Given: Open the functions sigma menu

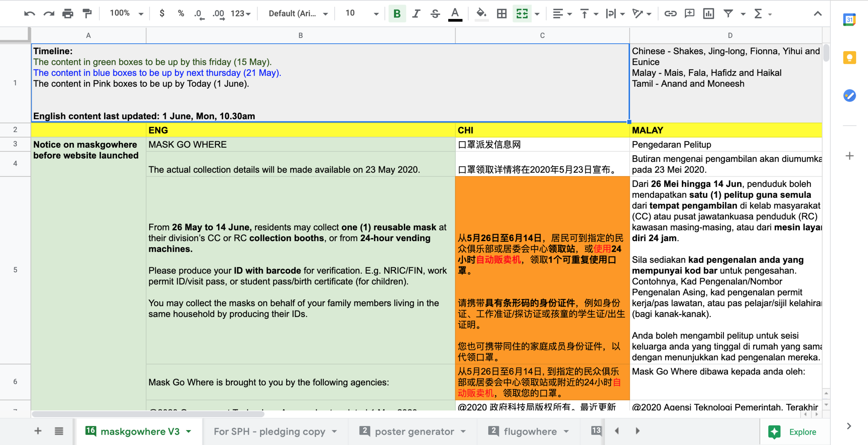Looking at the screenshot, I should tap(758, 14).
